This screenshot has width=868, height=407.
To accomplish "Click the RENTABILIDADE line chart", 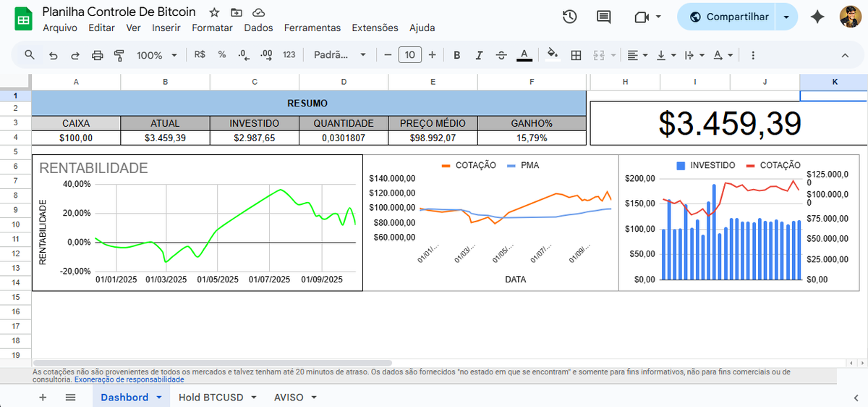I will 197,223.
